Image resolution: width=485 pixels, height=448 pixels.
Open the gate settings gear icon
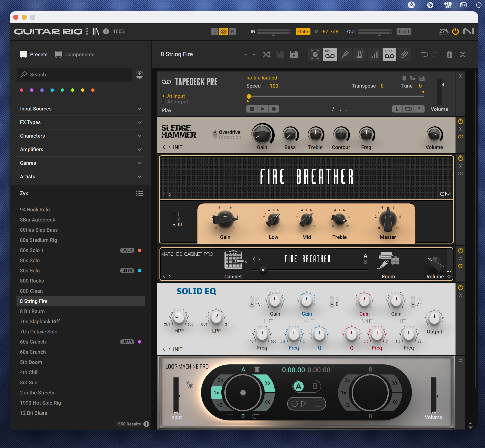click(316, 32)
